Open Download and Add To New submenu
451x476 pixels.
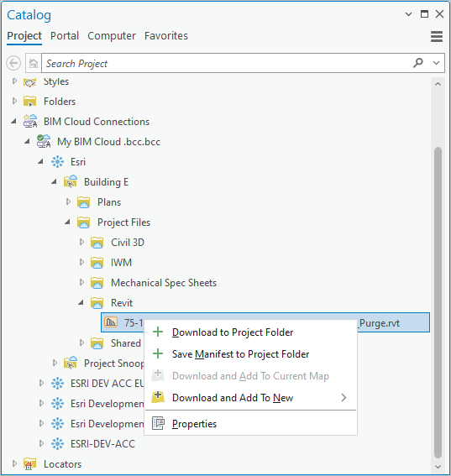pos(250,398)
